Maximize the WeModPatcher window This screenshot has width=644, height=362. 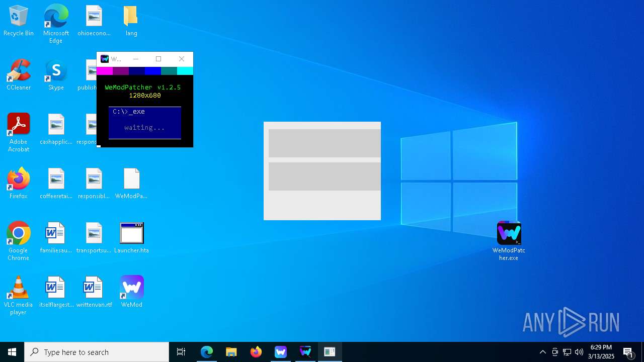coord(158,59)
